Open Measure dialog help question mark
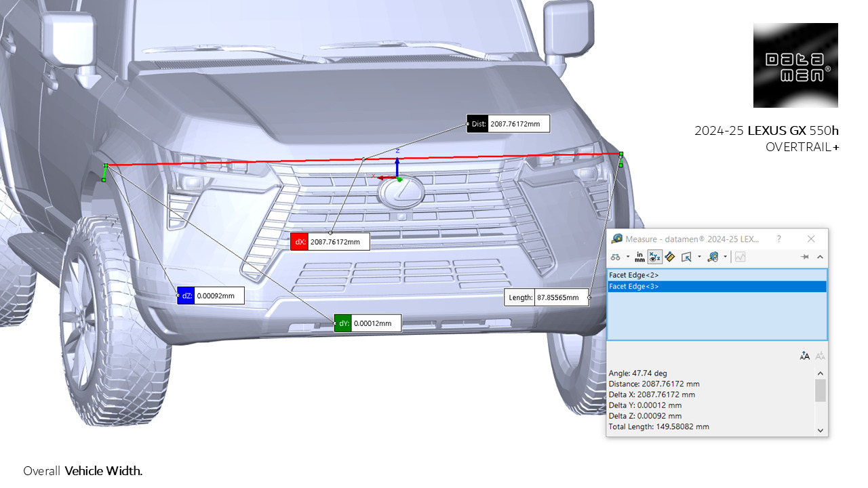This screenshot has width=868, height=488. [x=778, y=239]
